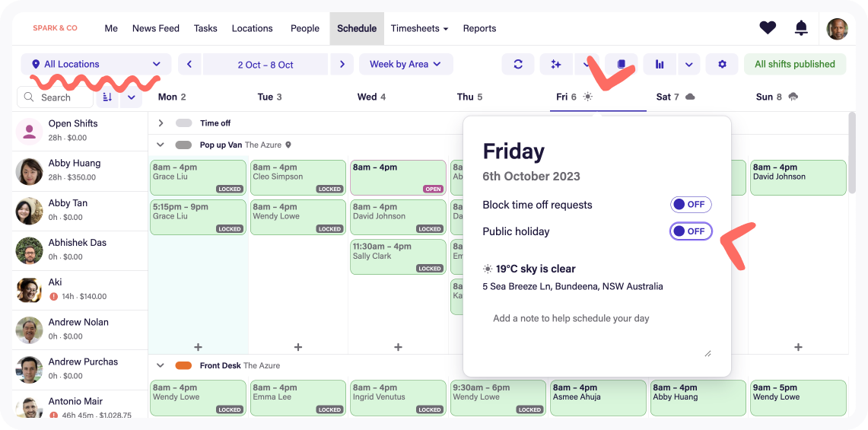Go to the previous week
Screen dimensions: 868x430
coord(189,65)
